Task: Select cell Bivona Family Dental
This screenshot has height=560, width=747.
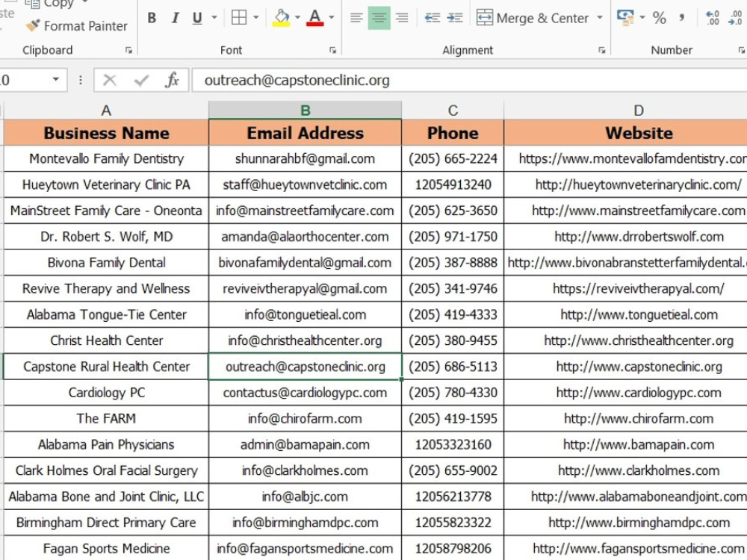Action: click(106, 262)
